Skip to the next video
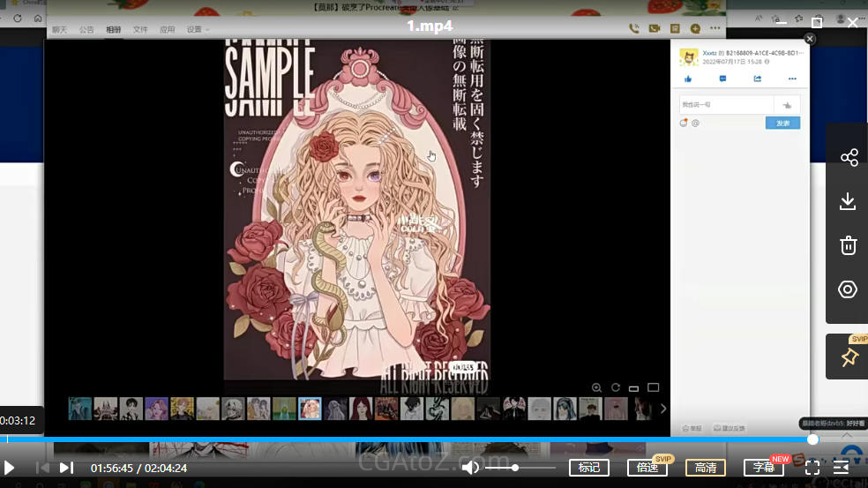Screen dimensions: 868x488 (66, 468)
